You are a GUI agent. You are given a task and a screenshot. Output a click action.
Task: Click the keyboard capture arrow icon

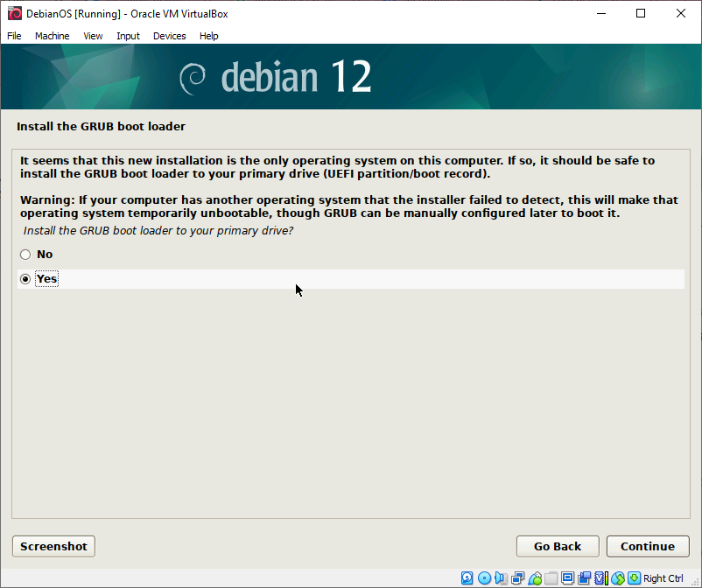click(x=634, y=578)
